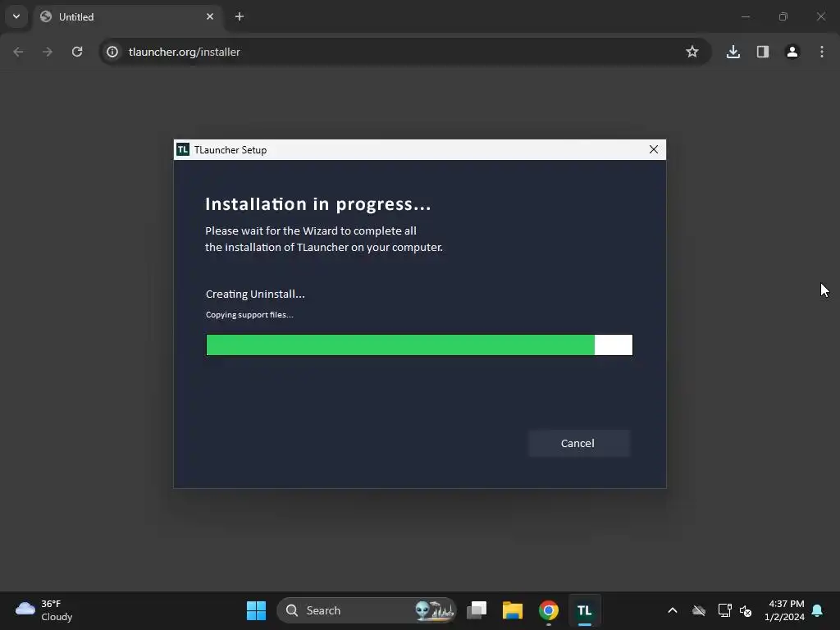840x630 pixels.
Task: Reload the tlauncher.org page
Action: 77,52
